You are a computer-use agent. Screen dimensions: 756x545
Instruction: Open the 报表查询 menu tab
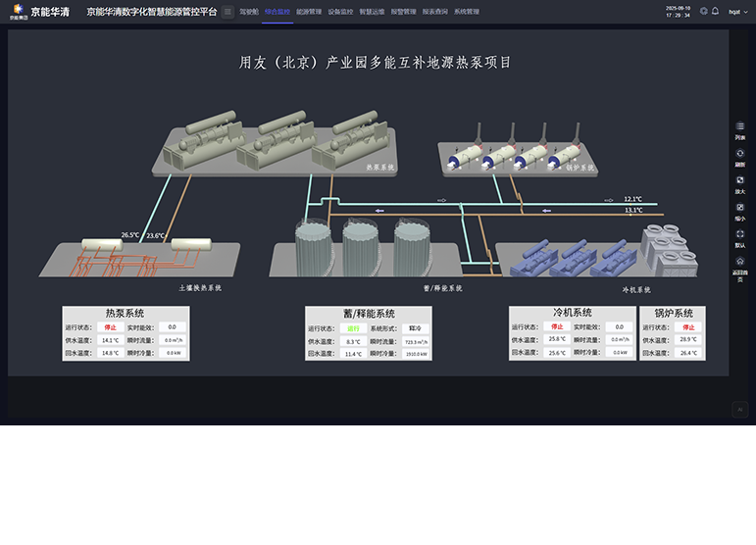click(x=435, y=12)
